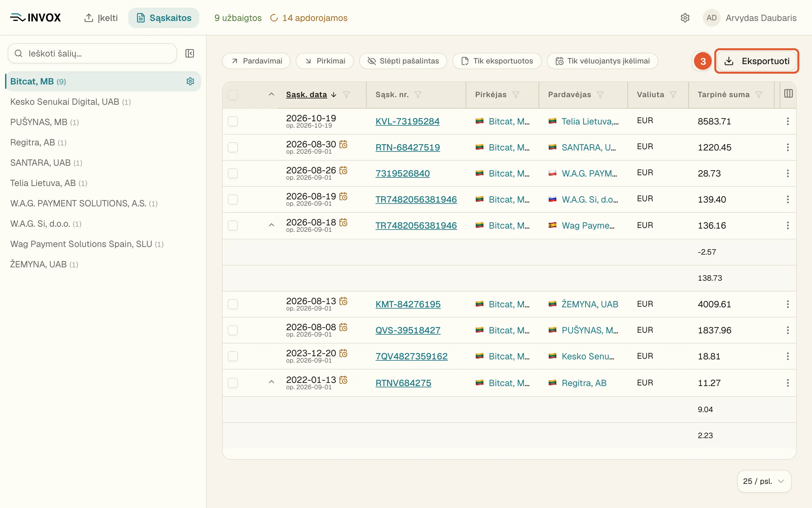Screen dimensions: 812x508
Task: Open row menu for KMT-84276195
Action: [x=788, y=304]
